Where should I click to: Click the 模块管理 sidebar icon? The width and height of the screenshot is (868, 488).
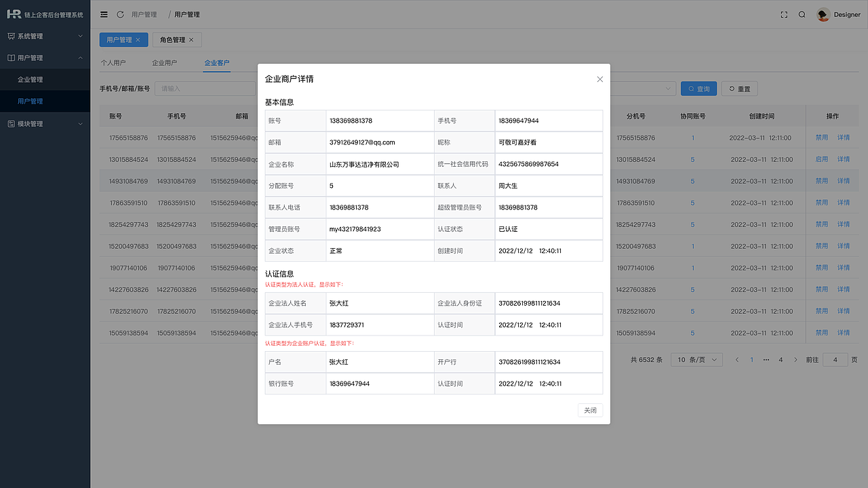pos(9,123)
